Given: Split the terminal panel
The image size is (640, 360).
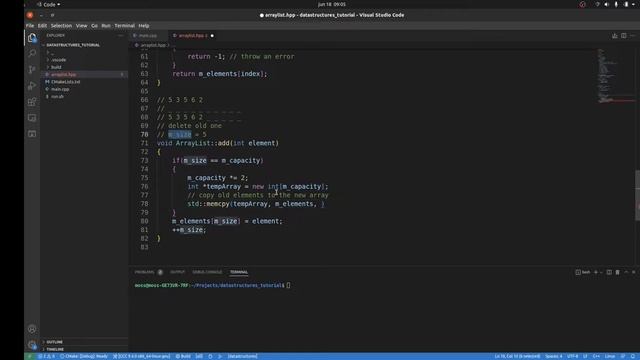Looking at the screenshot, I should 609,272.
